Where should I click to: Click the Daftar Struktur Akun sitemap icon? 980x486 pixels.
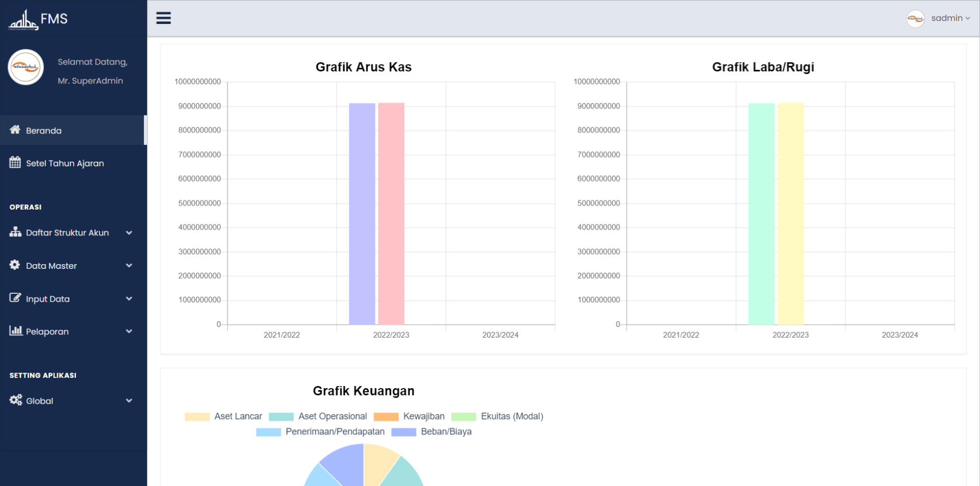[x=15, y=232]
